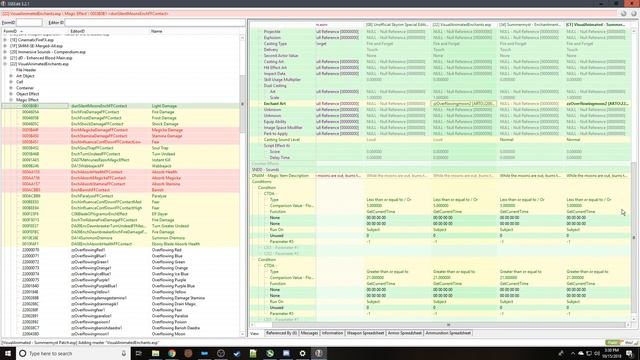The width and height of the screenshot is (640, 360).
Task: Click the green button in status bar
Action: (x=612, y=342)
